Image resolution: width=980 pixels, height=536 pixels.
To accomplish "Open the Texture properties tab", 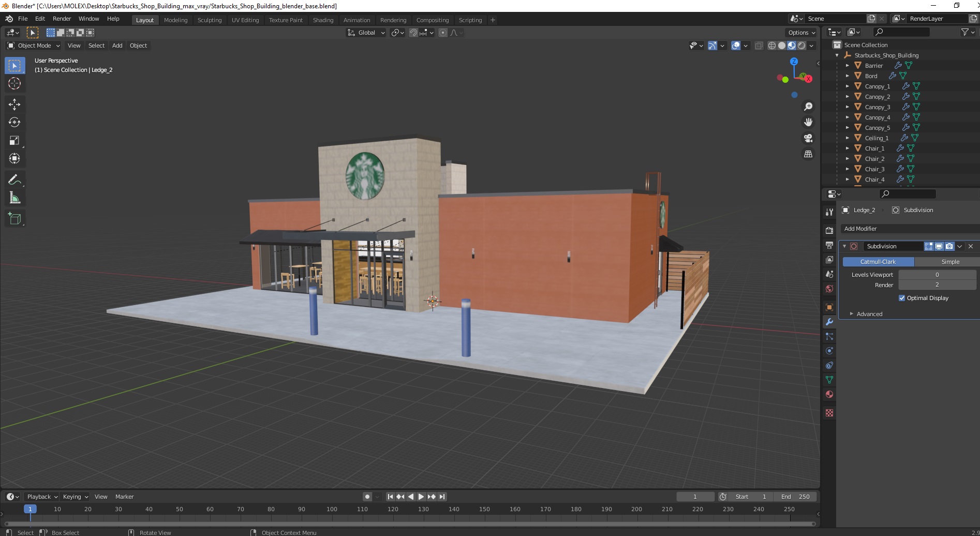I will click(829, 413).
